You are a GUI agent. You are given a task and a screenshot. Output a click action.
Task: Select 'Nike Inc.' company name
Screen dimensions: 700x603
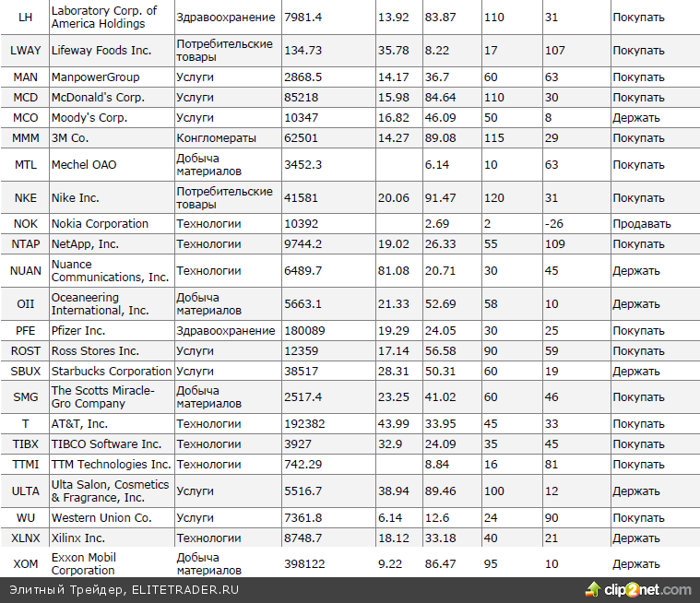point(75,197)
